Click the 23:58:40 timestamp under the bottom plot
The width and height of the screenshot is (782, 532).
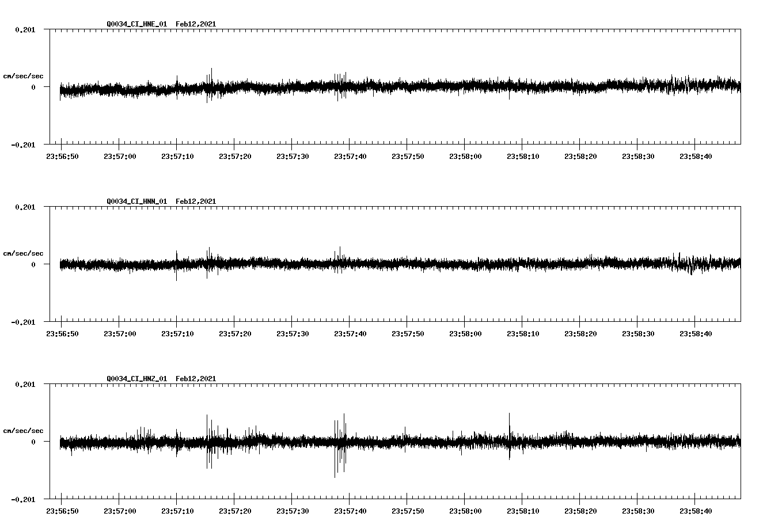697,510
